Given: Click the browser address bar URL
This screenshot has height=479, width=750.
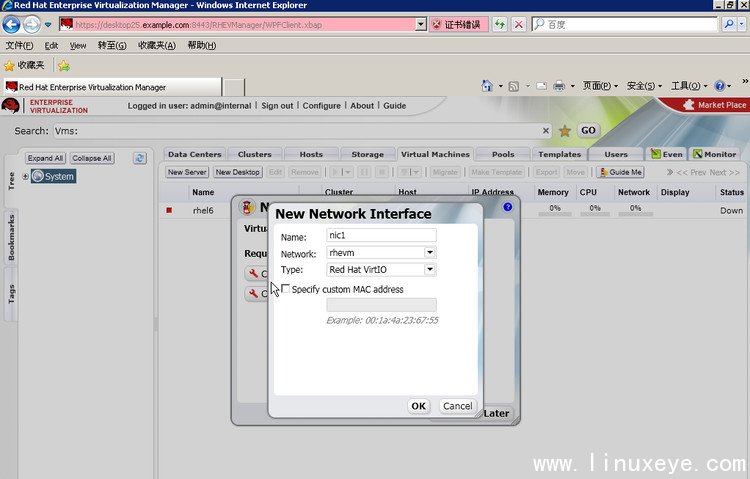Looking at the screenshot, I should (244, 24).
